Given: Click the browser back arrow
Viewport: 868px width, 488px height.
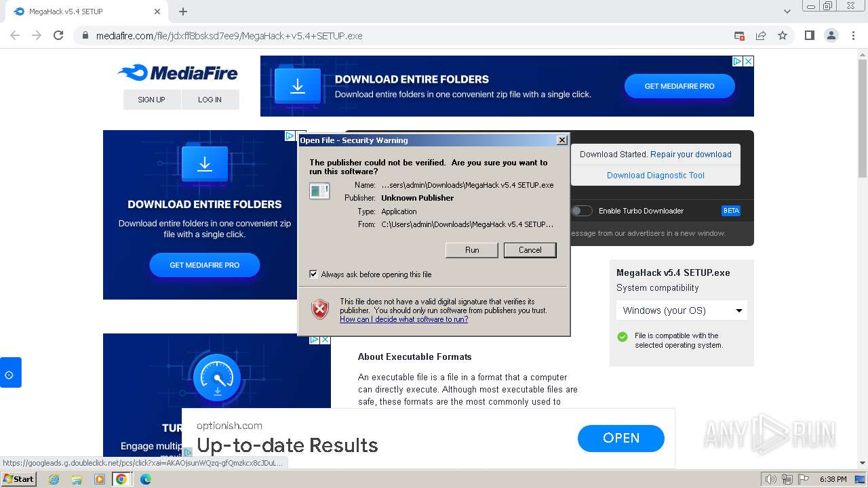Looking at the screenshot, I should click(x=15, y=35).
